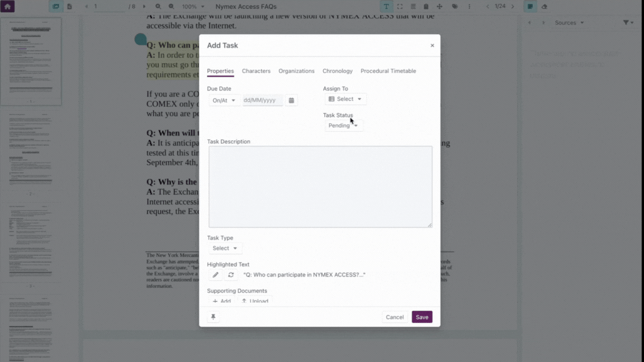Open the calendar date picker
The height and width of the screenshot is (362, 644).
[291, 100]
